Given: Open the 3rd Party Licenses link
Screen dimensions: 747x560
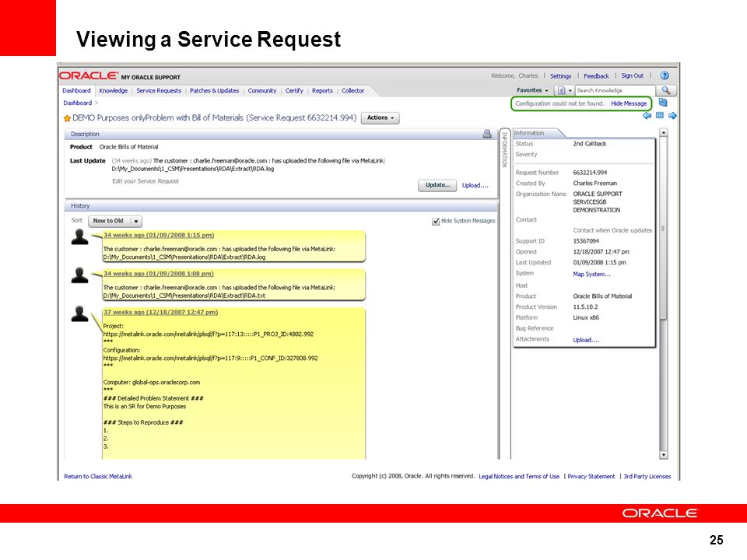Looking at the screenshot, I should click(647, 476).
